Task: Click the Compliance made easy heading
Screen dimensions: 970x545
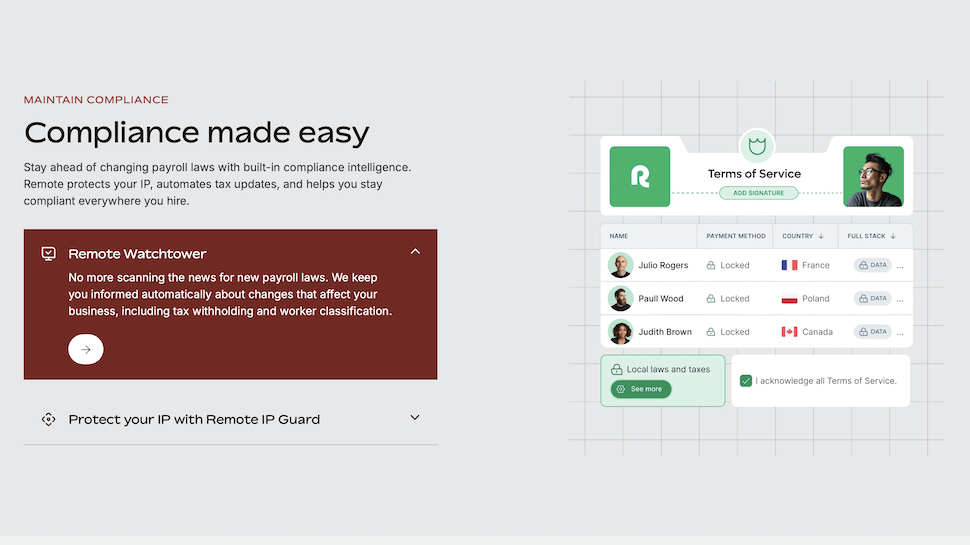Action: [x=197, y=132]
